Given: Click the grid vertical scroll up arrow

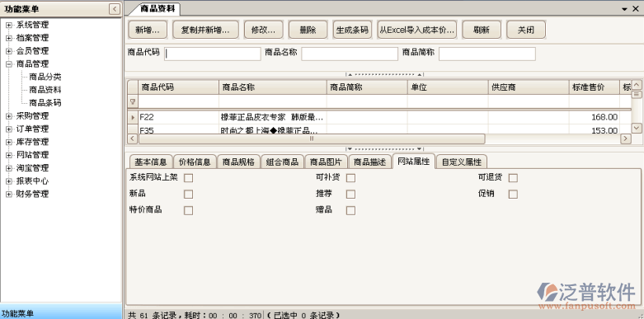Looking at the screenshot, I should pyautogui.click(x=637, y=85).
